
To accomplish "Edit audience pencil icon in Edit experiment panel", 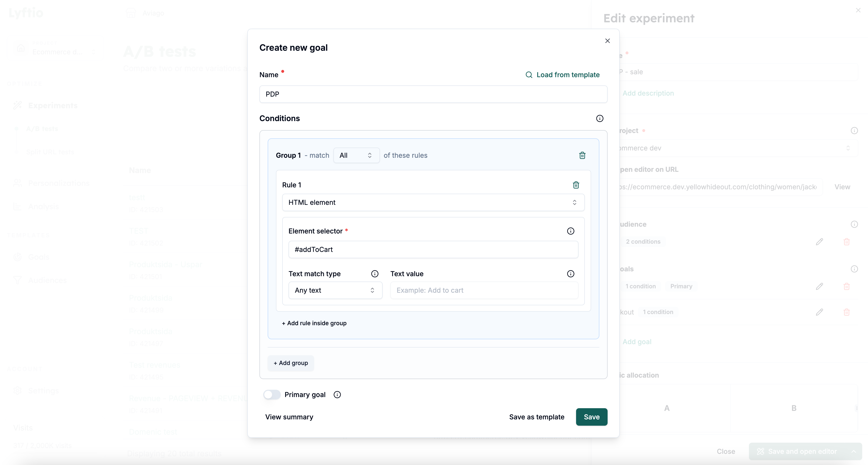I will tap(820, 242).
